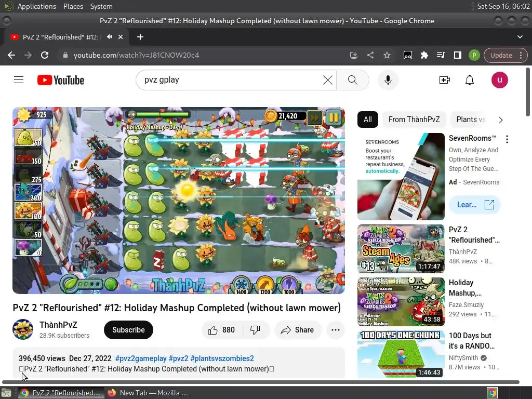Click the Learn more ad button
This screenshot has height=399, width=532.
click(x=475, y=205)
